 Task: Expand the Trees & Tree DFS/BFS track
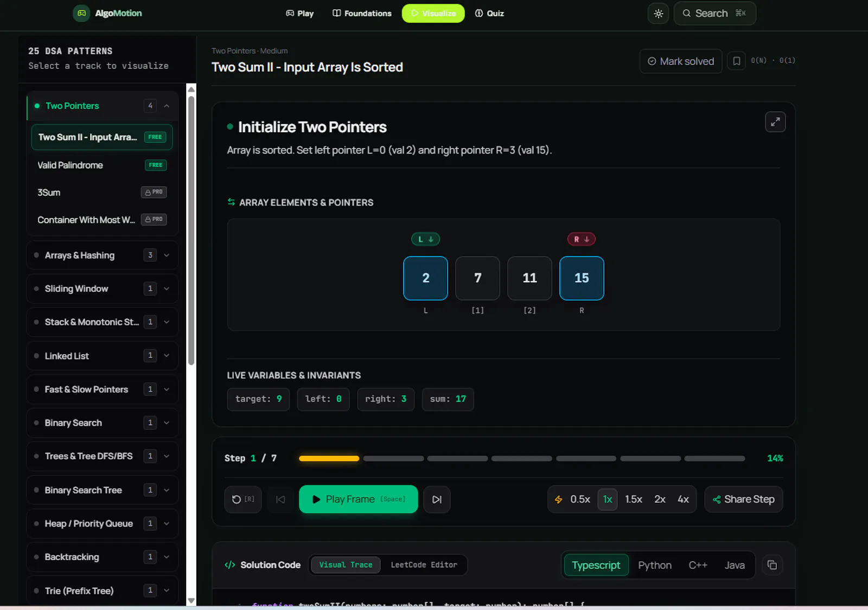pyautogui.click(x=102, y=456)
